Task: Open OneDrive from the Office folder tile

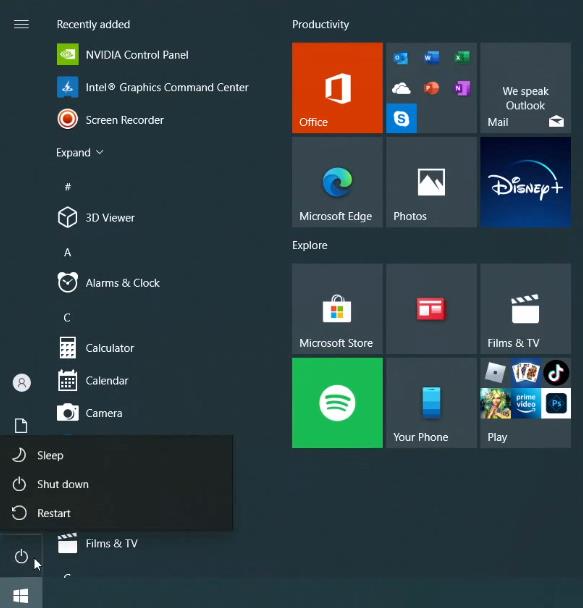Action: (x=401, y=88)
